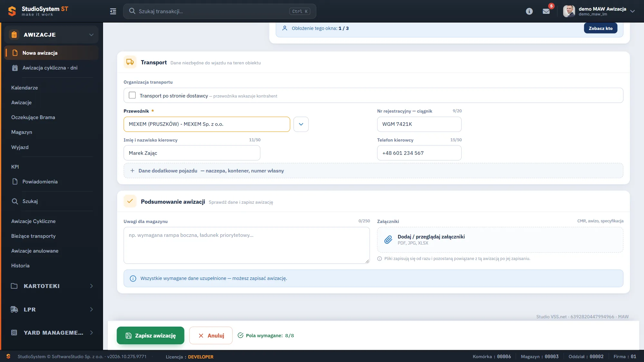Click the paperclip attachments icon
644x362 pixels.
tap(388, 240)
